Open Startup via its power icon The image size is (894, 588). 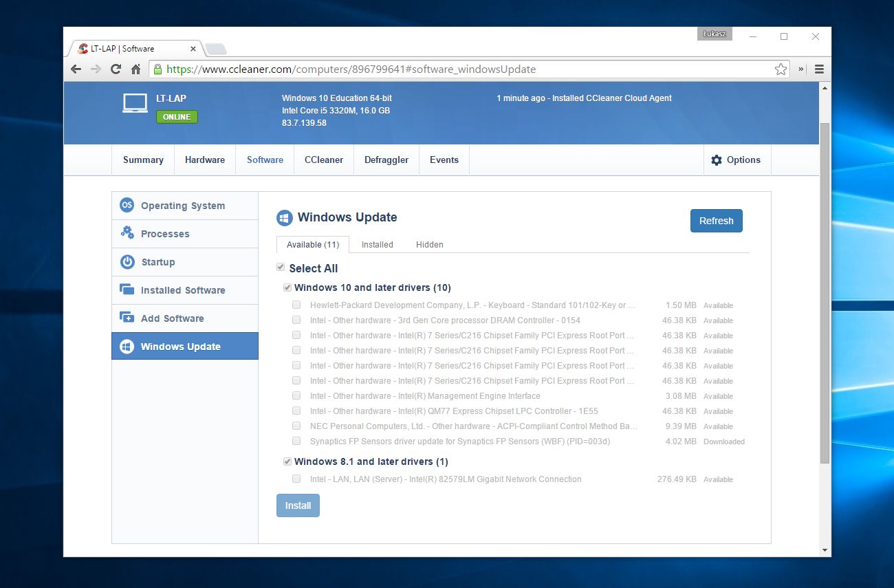[x=127, y=261]
